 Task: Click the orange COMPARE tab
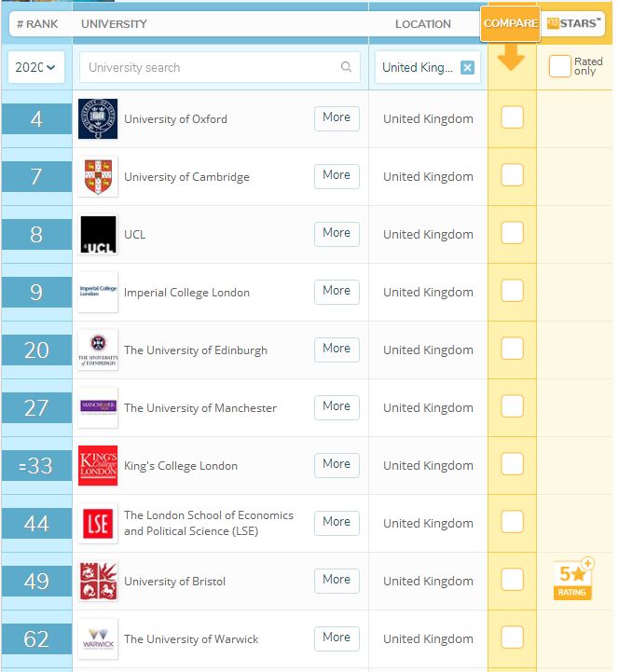[x=510, y=23]
